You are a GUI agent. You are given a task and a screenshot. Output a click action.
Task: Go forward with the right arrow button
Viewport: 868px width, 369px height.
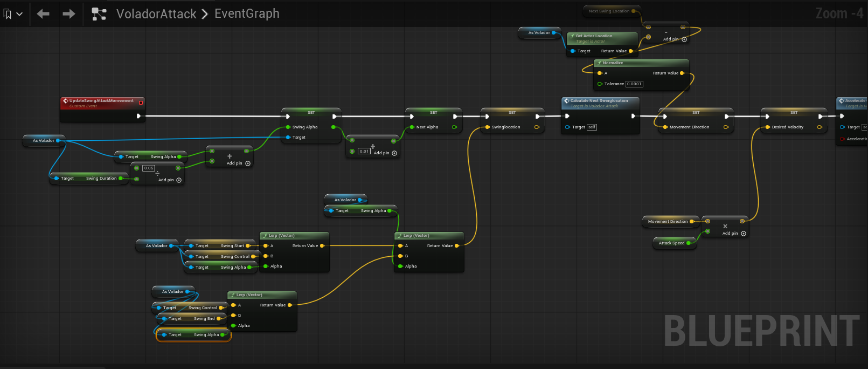pos(69,14)
